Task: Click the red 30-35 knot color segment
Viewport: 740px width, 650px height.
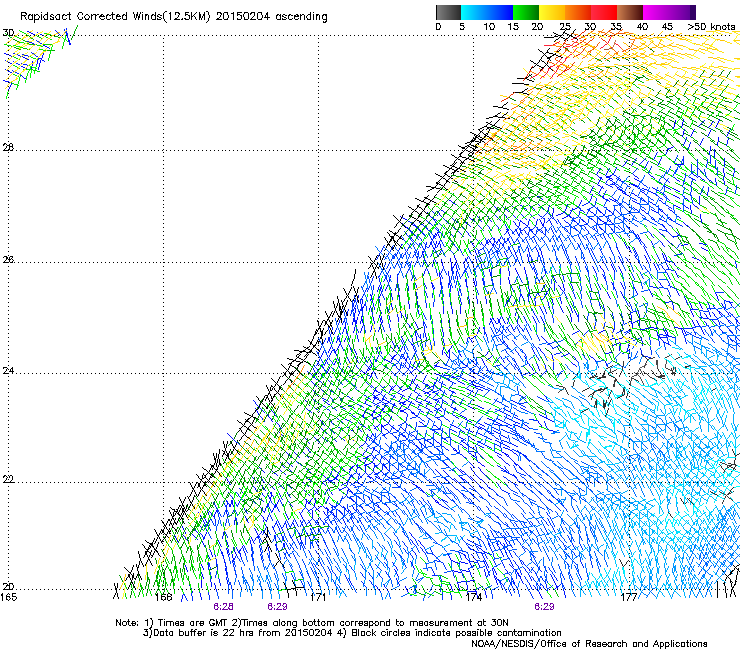Action: pyautogui.click(x=604, y=12)
